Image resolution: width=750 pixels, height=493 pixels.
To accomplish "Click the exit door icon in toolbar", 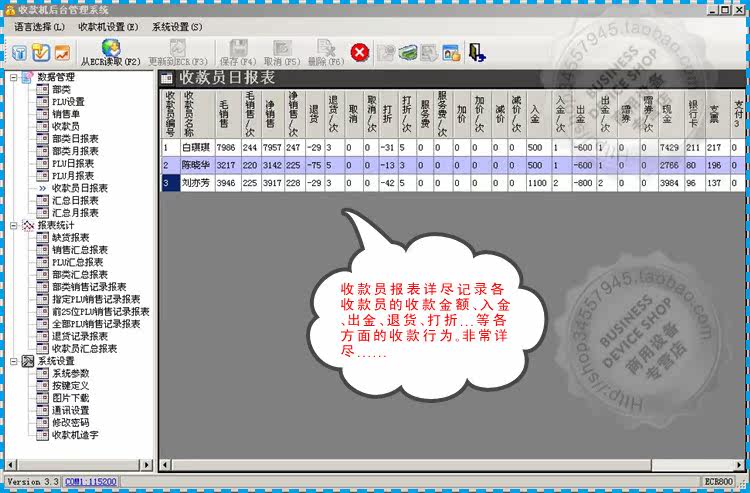I will (476, 52).
